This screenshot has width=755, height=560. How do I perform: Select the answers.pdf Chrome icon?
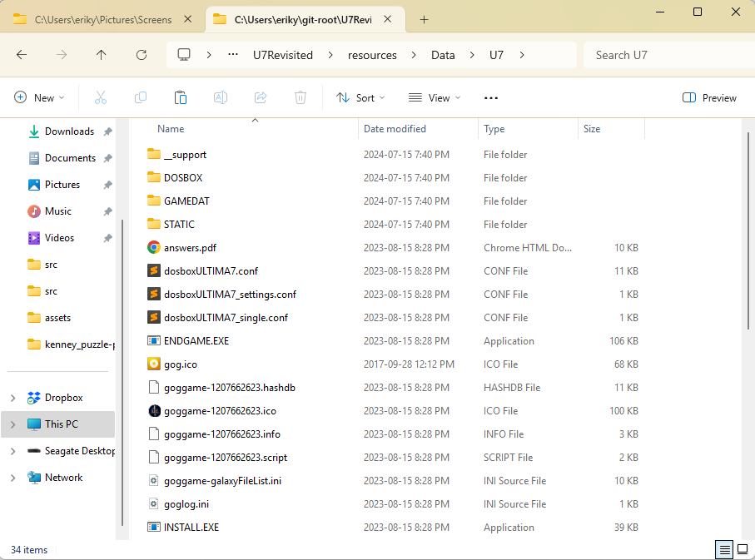(154, 247)
